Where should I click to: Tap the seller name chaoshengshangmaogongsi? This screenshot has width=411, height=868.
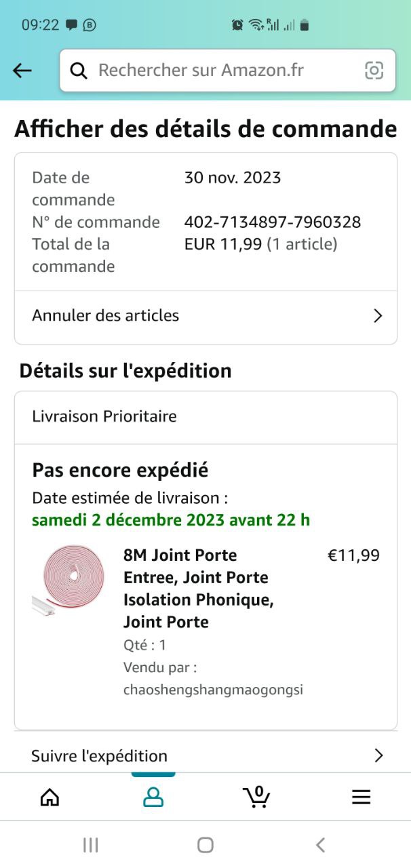tap(213, 690)
